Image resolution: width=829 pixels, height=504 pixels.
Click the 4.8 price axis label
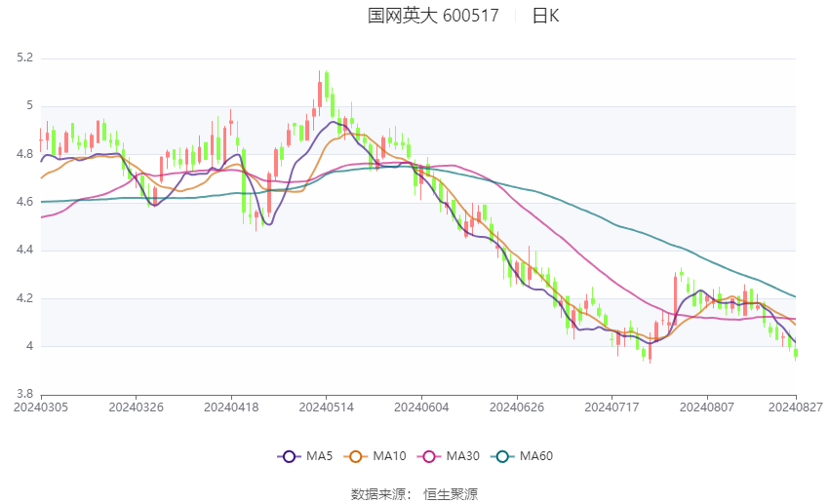(x=24, y=154)
